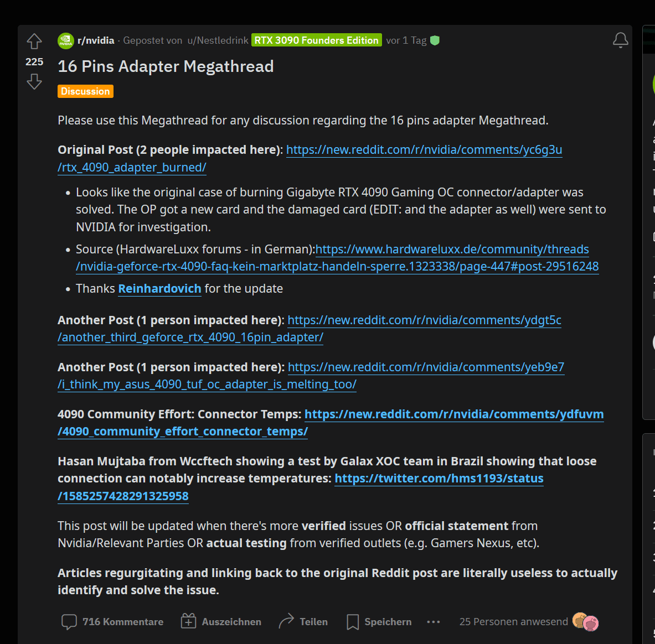
Task: Click the present users avatar icons
Action: [586, 622]
